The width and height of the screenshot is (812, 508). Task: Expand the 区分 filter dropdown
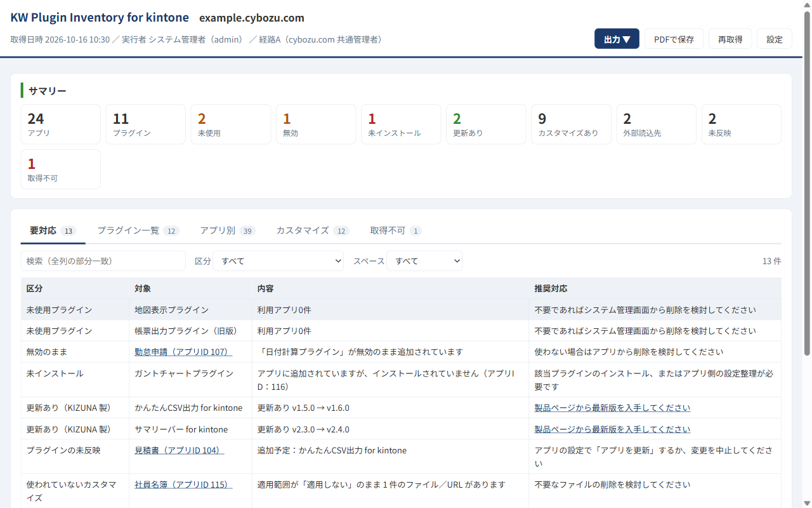point(278,261)
